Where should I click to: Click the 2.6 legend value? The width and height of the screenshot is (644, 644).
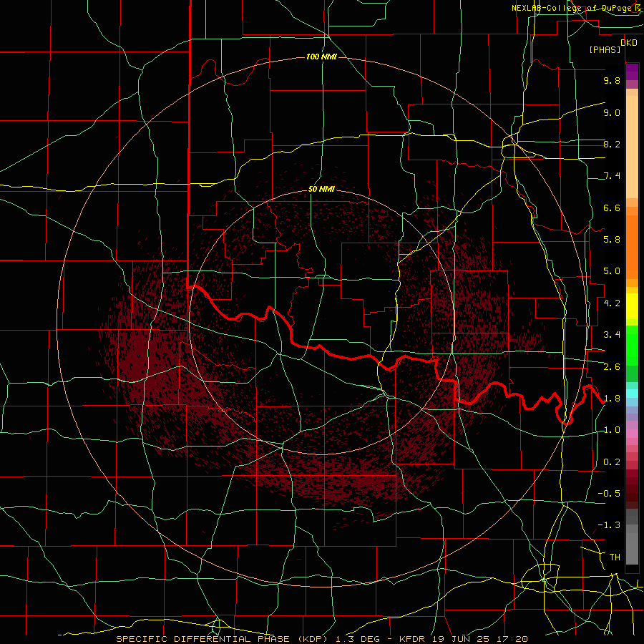point(612,367)
